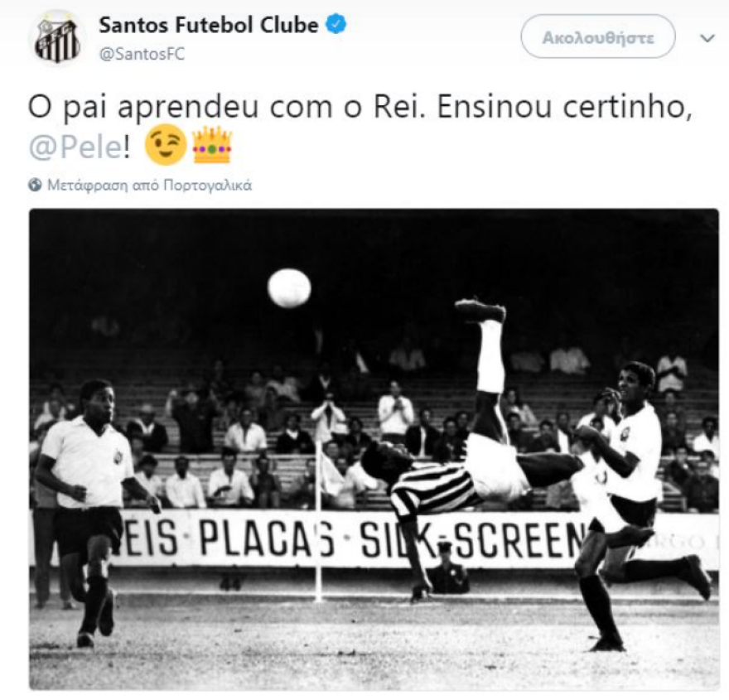
Task: Open the @Pele mention link
Action: point(75,147)
